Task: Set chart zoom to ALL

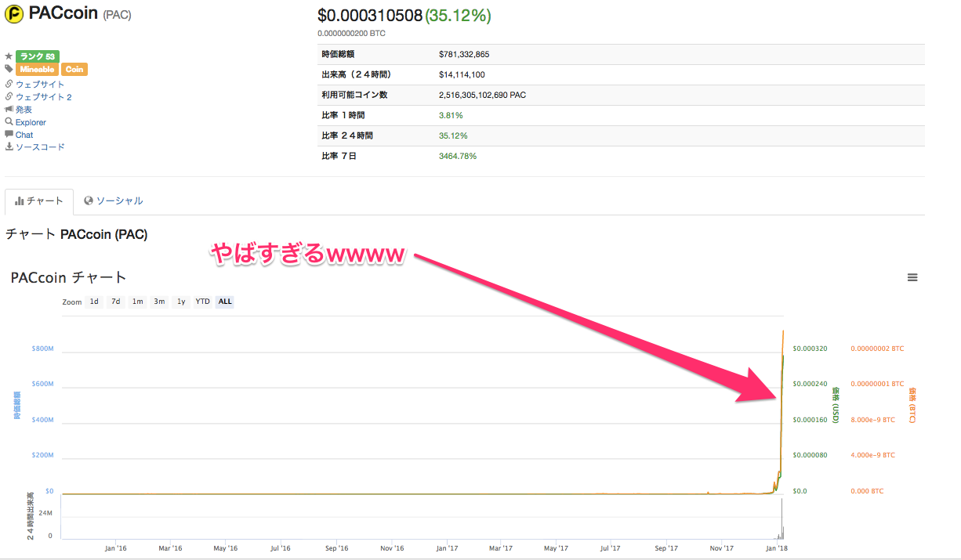Action: [x=225, y=302]
